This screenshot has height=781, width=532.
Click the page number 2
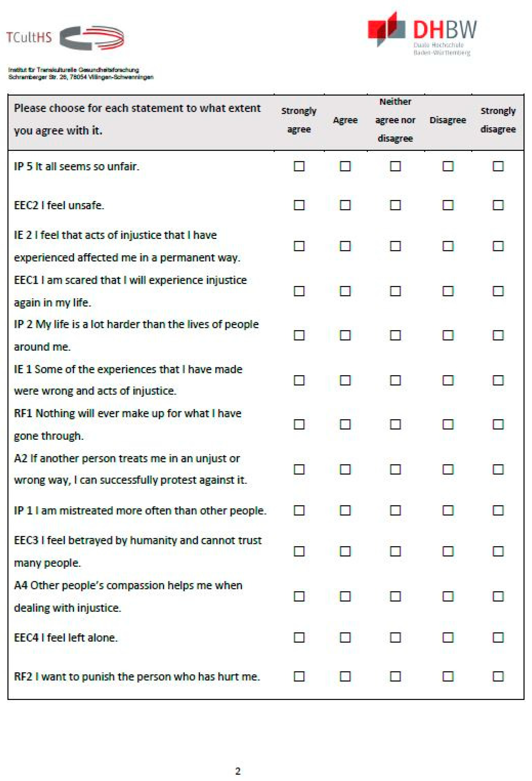(238, 771)
